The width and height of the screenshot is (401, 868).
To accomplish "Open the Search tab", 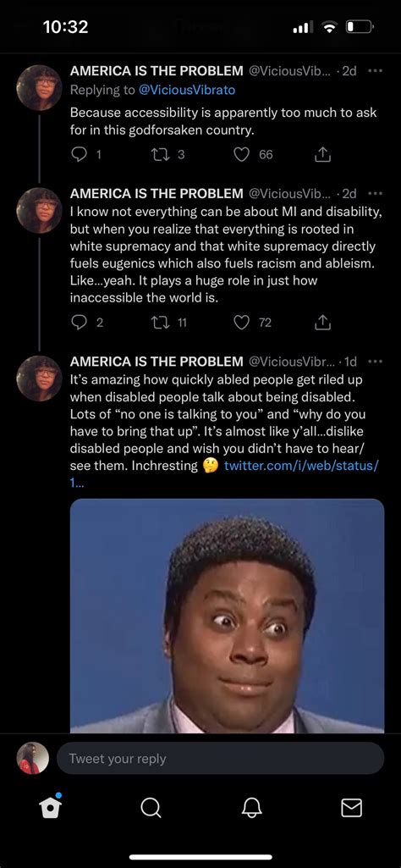I will tap(151, 808).
